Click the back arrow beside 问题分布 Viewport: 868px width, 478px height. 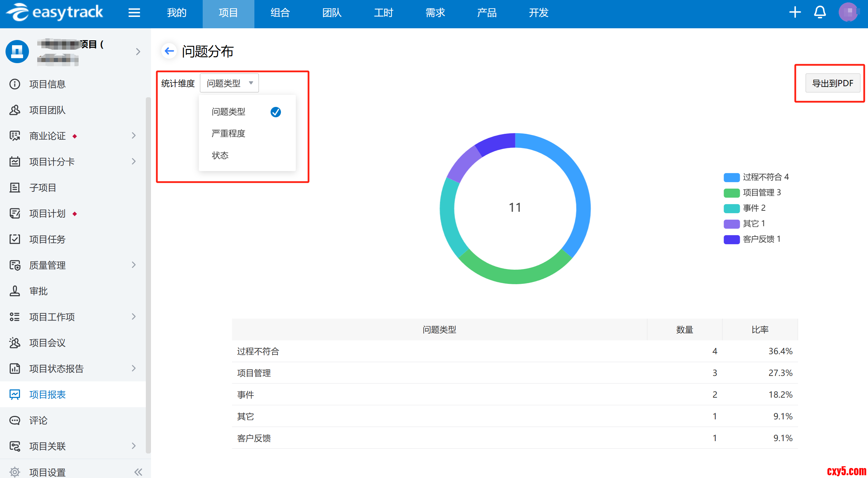(x=169, y=51)
